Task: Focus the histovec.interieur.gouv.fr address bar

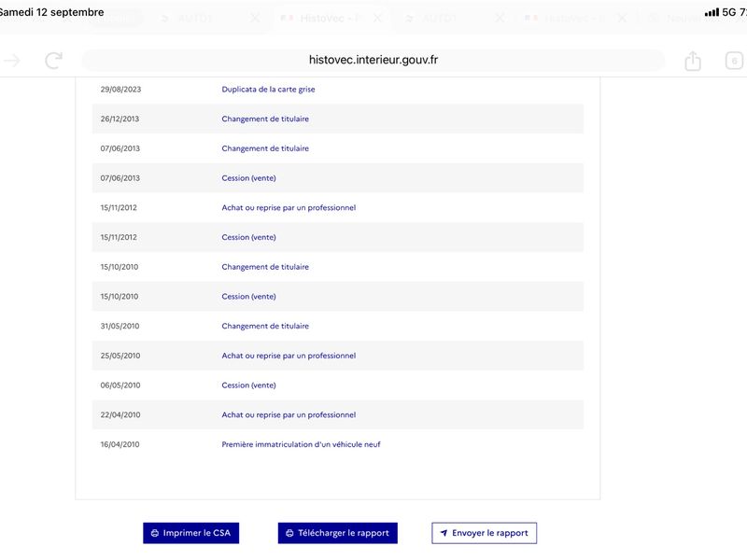Action: coord(373,61)
